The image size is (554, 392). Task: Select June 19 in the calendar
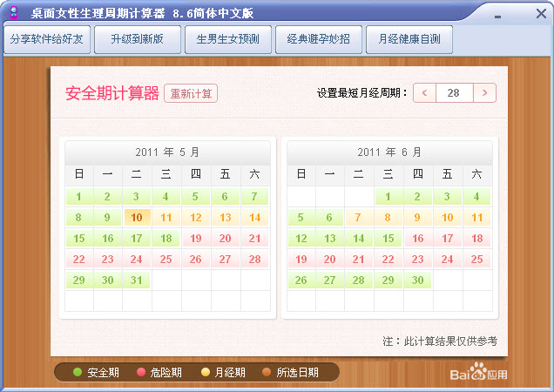[x=301, y=259]
